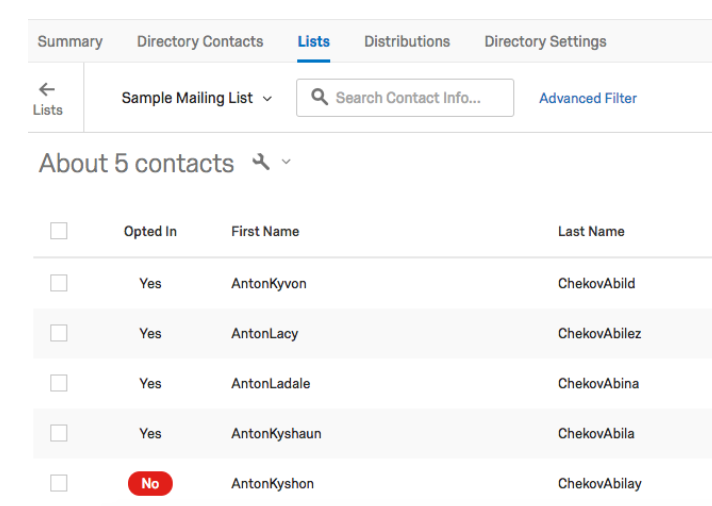Click the AntonKyvon first name cell
Screen dimensions: 712x506
coord(269,283)
